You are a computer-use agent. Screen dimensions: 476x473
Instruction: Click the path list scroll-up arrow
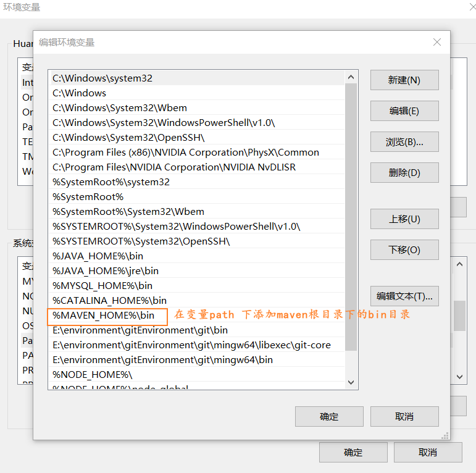[351, 77]
